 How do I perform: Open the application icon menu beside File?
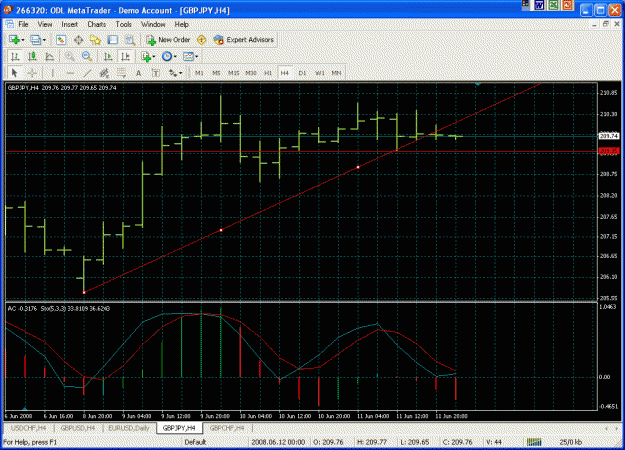(x=10, y=24)
